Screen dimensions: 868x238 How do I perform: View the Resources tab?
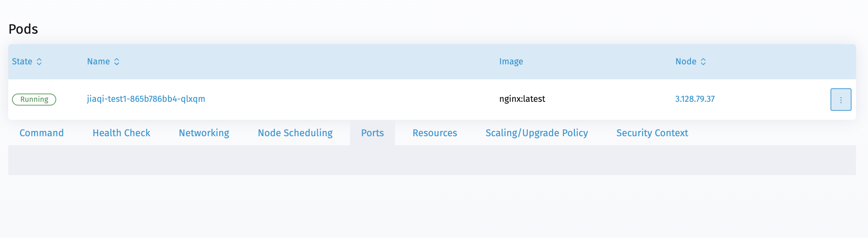coord(434,132)
